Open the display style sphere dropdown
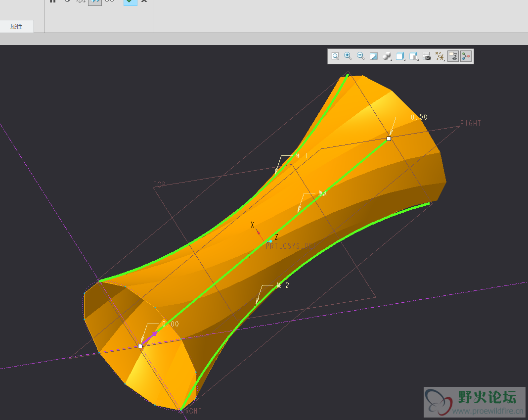 388,56
